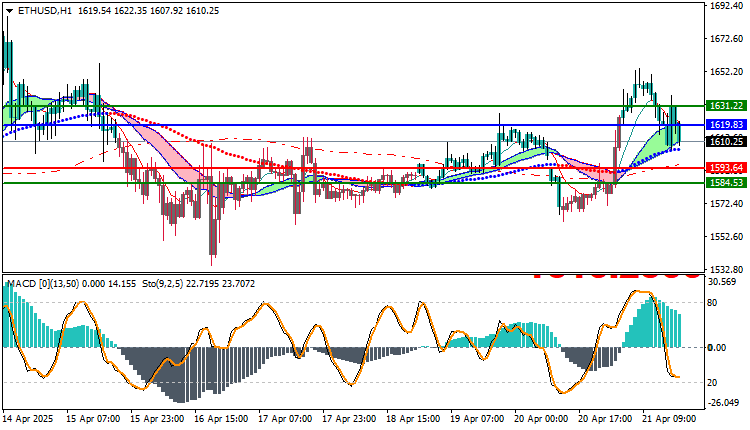Viewport: 750px width, 430px height.
Task: Select the green 1584.53 price level tag
Action: 727,183
